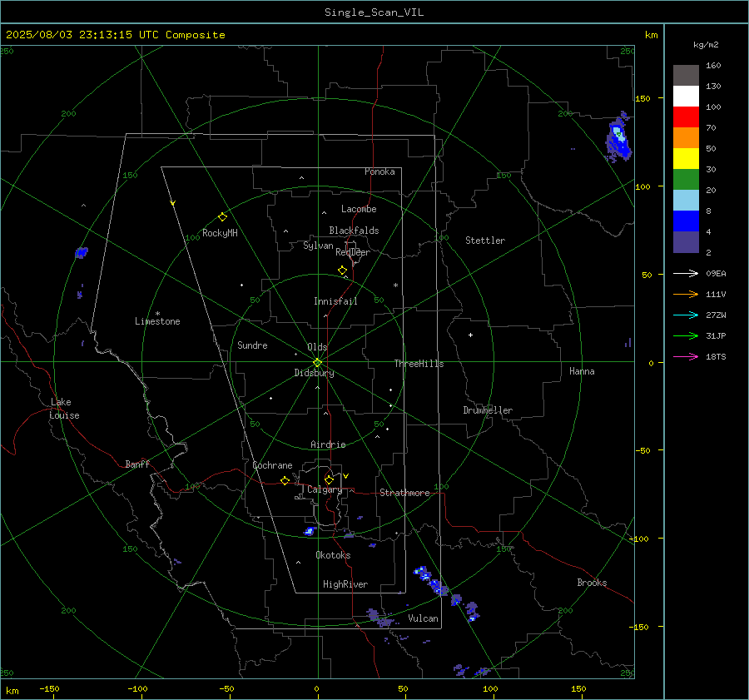Image resolution: width=749 pixels, height=700 pixels.
Task: Click the yellow diamond marker above Calgary
Action: point(329,479)
